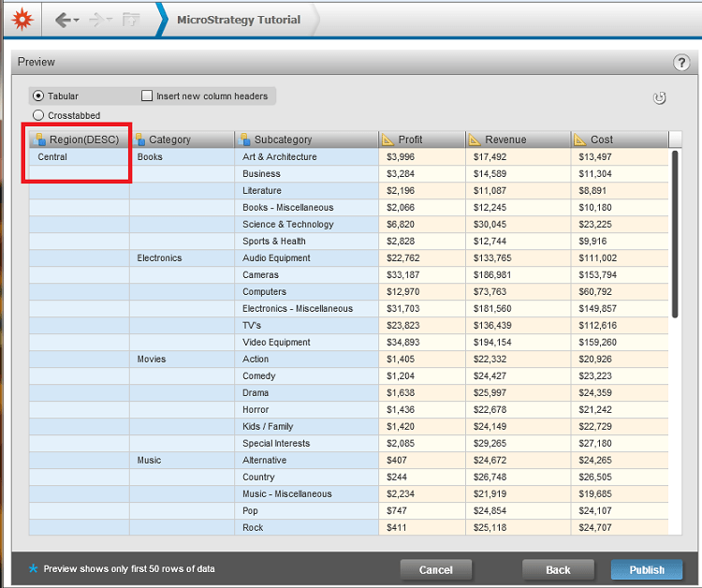Click the attribute icon beside Region(DESC)
The height and width of the screenshot is (588, 702).
tap(39, 140)
